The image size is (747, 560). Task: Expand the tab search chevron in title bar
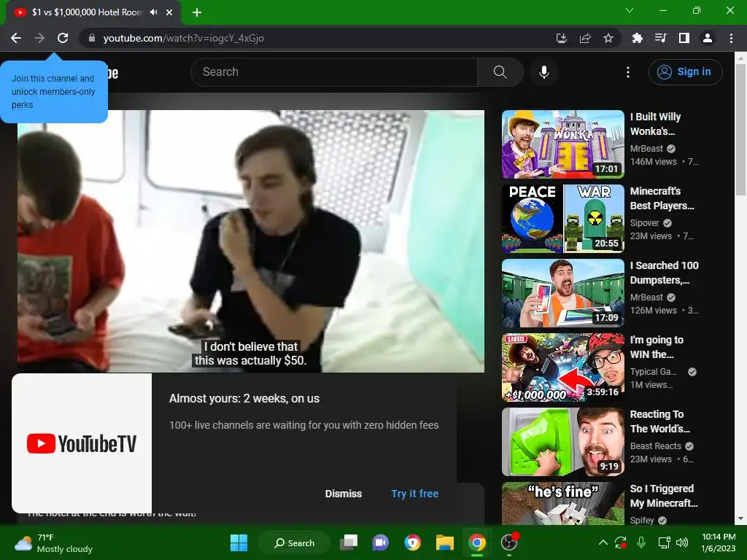click(630, 10)
